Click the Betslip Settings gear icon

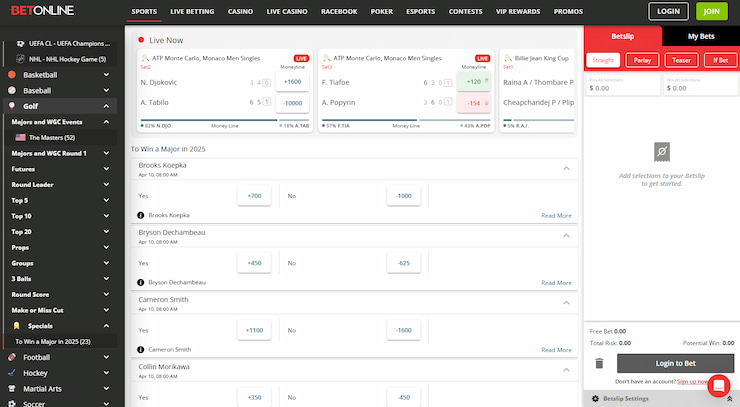coord(595,398)
